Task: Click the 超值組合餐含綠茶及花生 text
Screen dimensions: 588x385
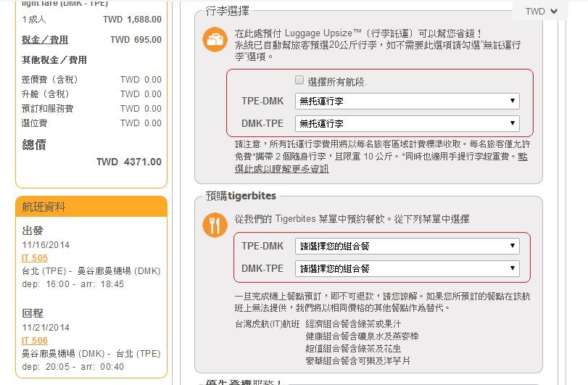Action: [x=353, y=349]
